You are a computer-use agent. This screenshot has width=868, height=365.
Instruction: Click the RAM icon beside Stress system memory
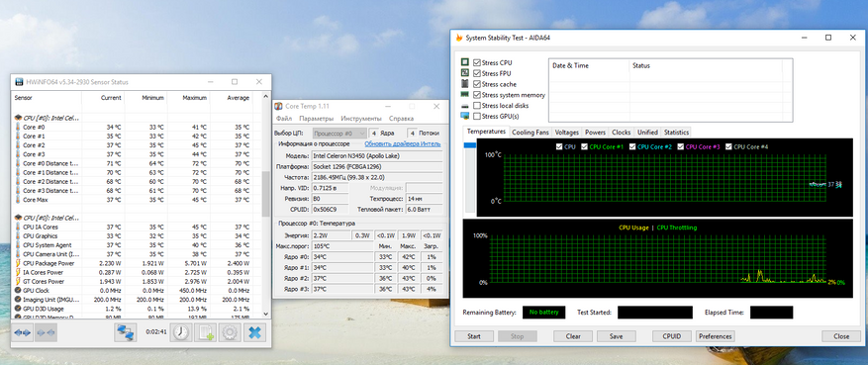click(x=465, y=95)
